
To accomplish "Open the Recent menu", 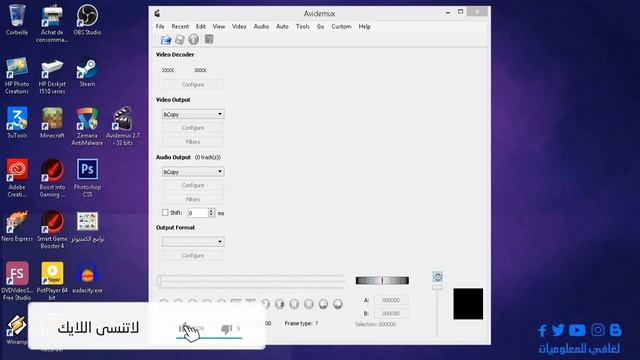I will (180, 27).
